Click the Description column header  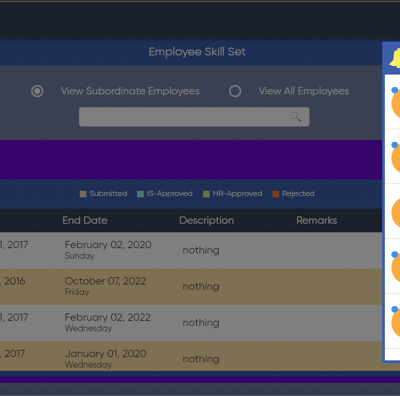pyautogui.click(x=207, y=220)
